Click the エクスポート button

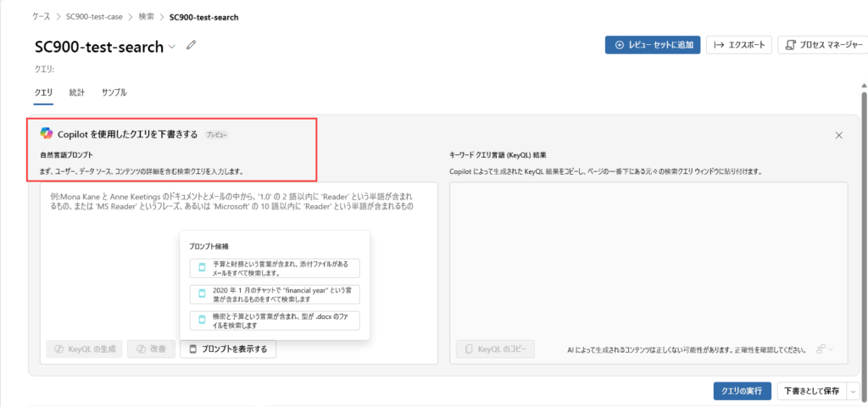[x=739, y=45]
